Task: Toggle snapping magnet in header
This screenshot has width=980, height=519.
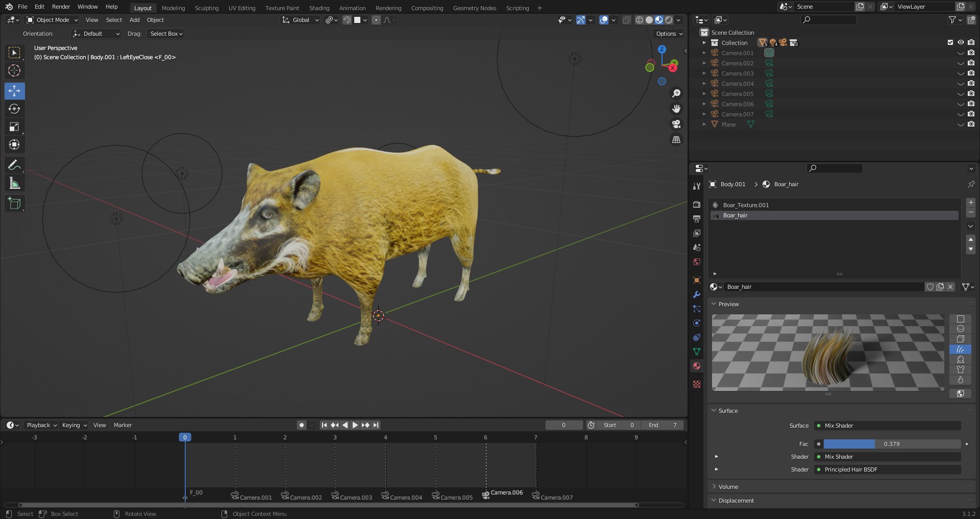Action: [347, 20]
